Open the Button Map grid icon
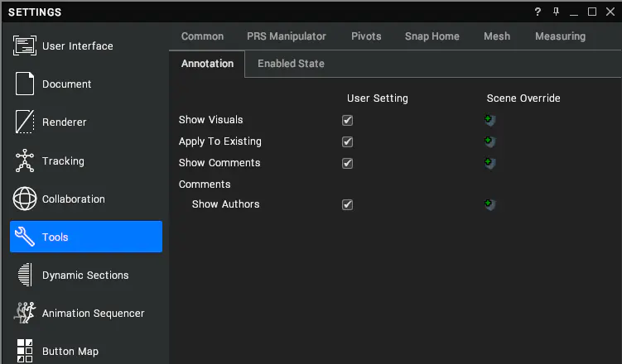This screenshot has width=622, height=364. [x=25, y=351]
